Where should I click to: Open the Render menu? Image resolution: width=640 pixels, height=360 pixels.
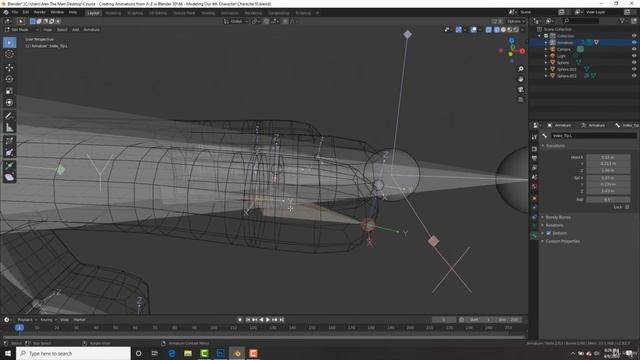coord(40,13)
